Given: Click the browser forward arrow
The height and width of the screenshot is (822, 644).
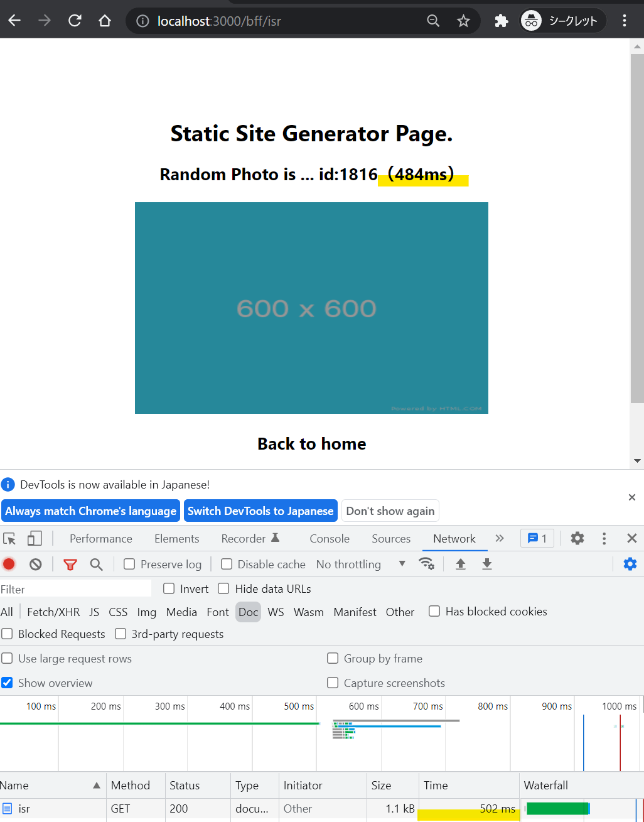Looking at the screenshot, I should click(45, 21).
